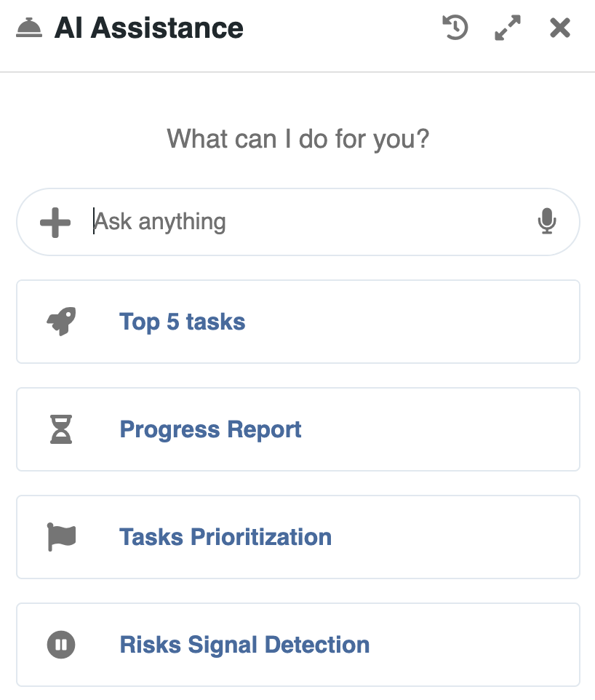Click the hourglass icon beside Progress Report
The width and height of the screenshot is (595, 700).
coord(61,429)
